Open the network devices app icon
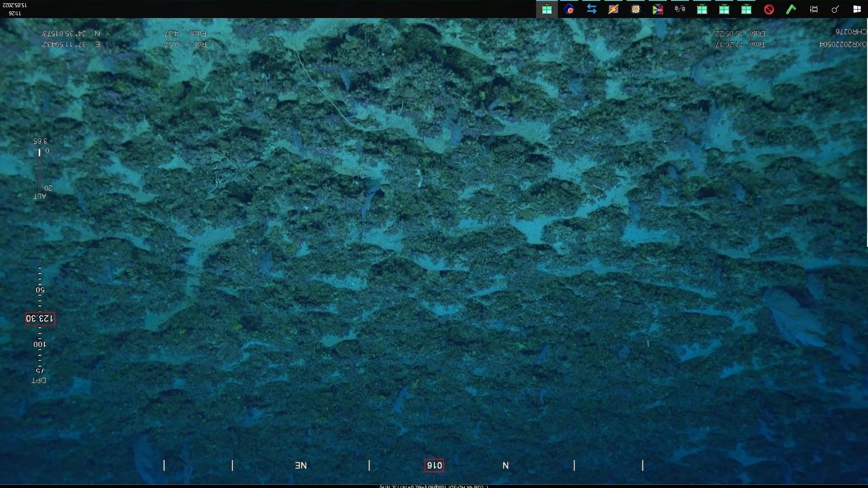This screenshot has height=488, width=868. pos(680,9)
